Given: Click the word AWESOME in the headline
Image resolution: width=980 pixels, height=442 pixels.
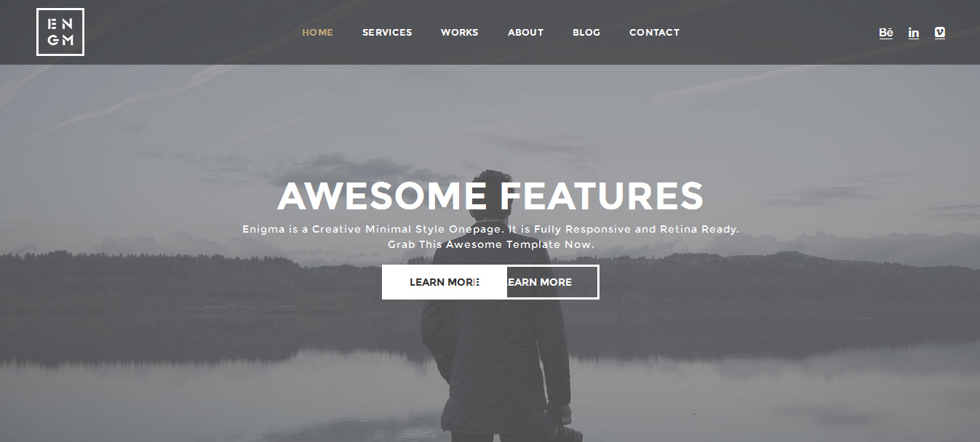Looking at the screenshot, I should (382, 196).
